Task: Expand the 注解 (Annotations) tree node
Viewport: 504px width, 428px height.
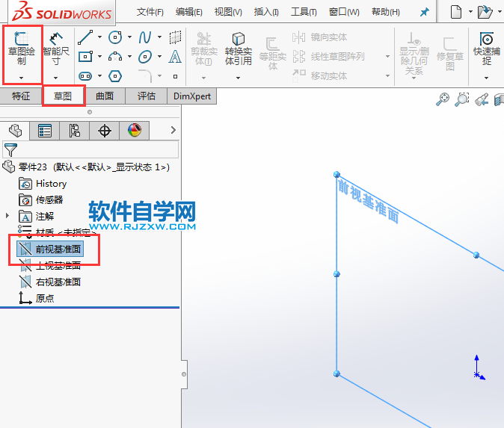Action: tap(7, 216)
